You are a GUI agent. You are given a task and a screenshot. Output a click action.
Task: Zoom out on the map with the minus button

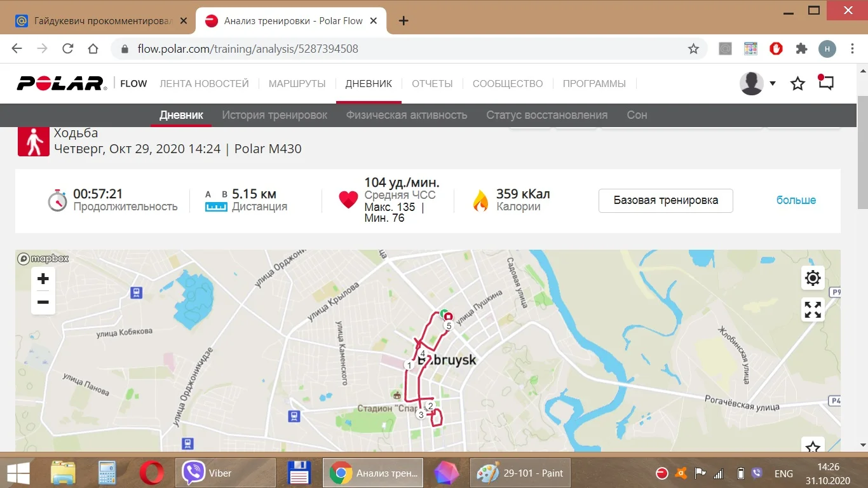pos(43,302)
